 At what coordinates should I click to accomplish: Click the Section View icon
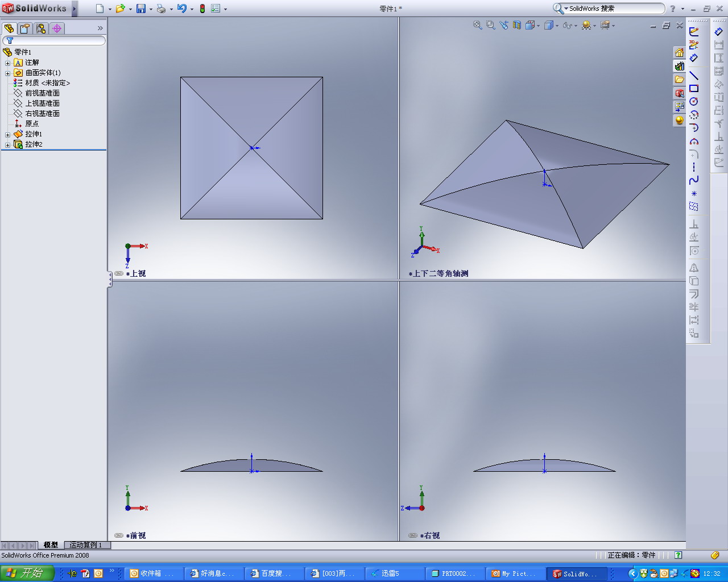pos(517,25)
